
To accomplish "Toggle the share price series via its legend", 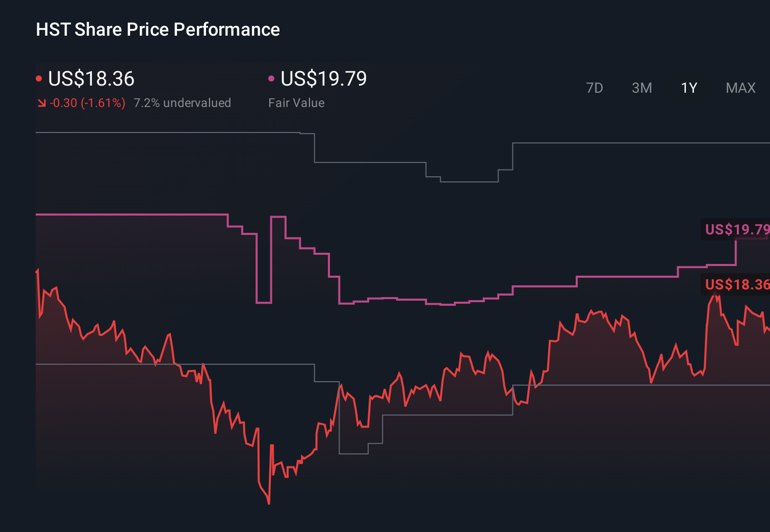I will tap(91, 79).
